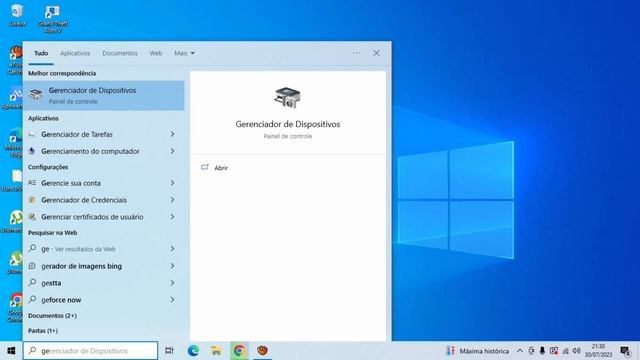
Task: Open the Máxima histórica weather widget
Action: (x=478, y=351)
